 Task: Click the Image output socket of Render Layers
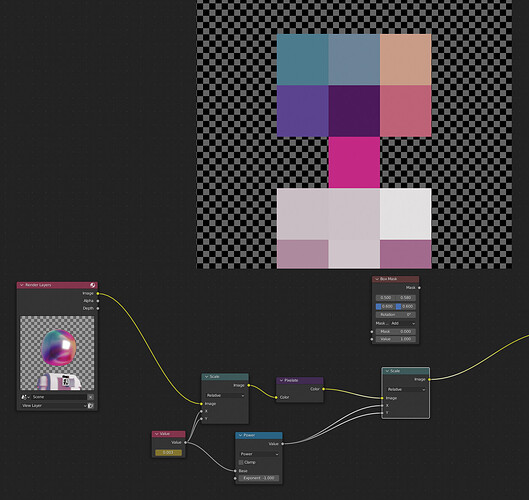[x=98, y=294]
